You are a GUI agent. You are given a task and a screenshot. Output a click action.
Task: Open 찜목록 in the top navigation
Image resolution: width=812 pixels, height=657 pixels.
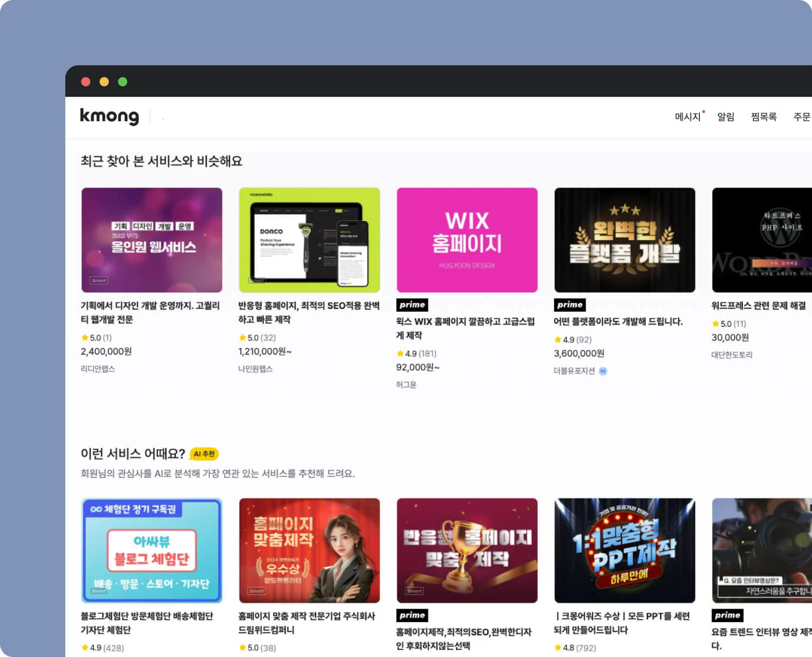[x=764, y=117]
